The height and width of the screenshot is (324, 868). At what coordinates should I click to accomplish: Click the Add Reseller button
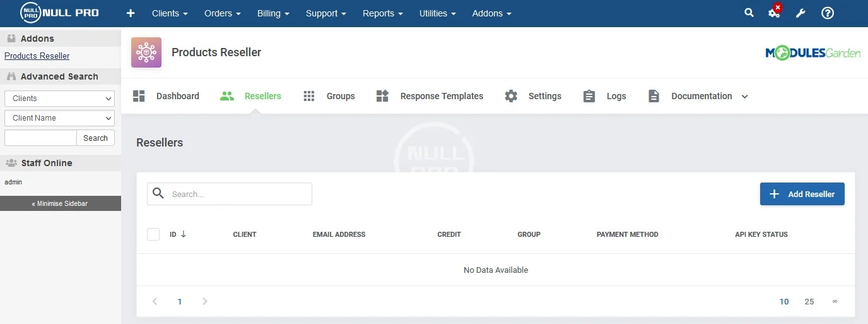(802, 194)
